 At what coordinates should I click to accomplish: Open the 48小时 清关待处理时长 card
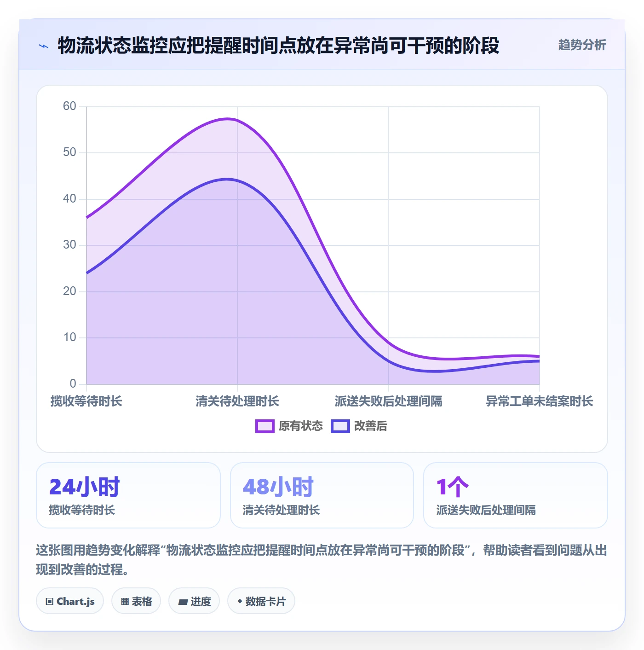coord(322,495)
